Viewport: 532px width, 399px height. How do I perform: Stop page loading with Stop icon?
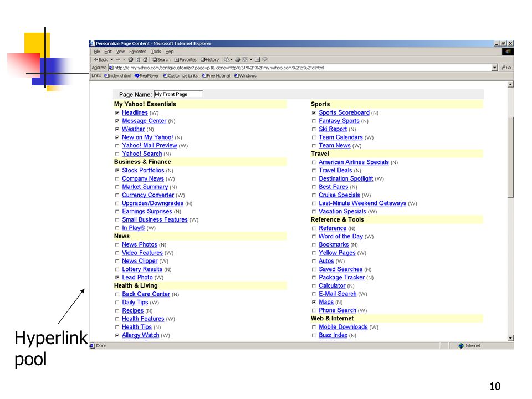131,59
